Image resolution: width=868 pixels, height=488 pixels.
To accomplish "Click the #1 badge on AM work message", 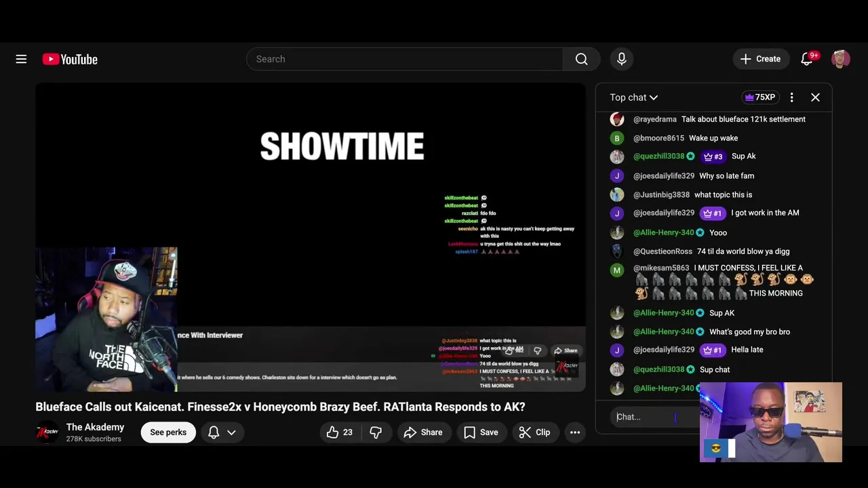I will pos(713,213).
